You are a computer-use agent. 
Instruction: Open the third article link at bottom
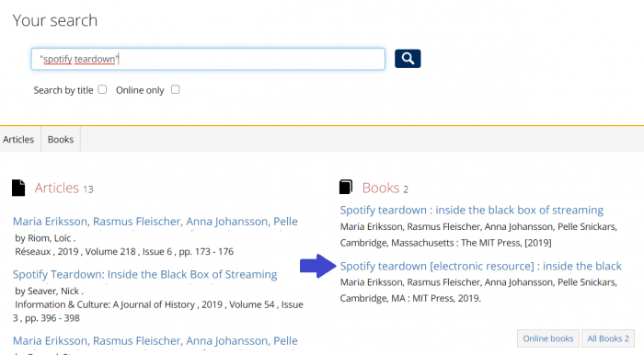click(x=155, y=341)
